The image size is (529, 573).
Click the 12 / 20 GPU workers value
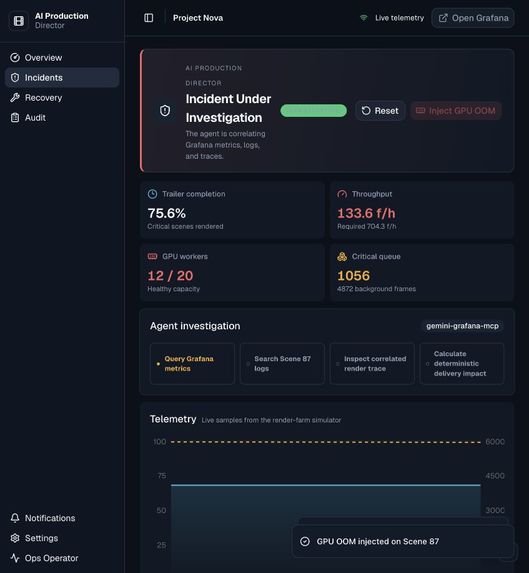click(170, 276)
